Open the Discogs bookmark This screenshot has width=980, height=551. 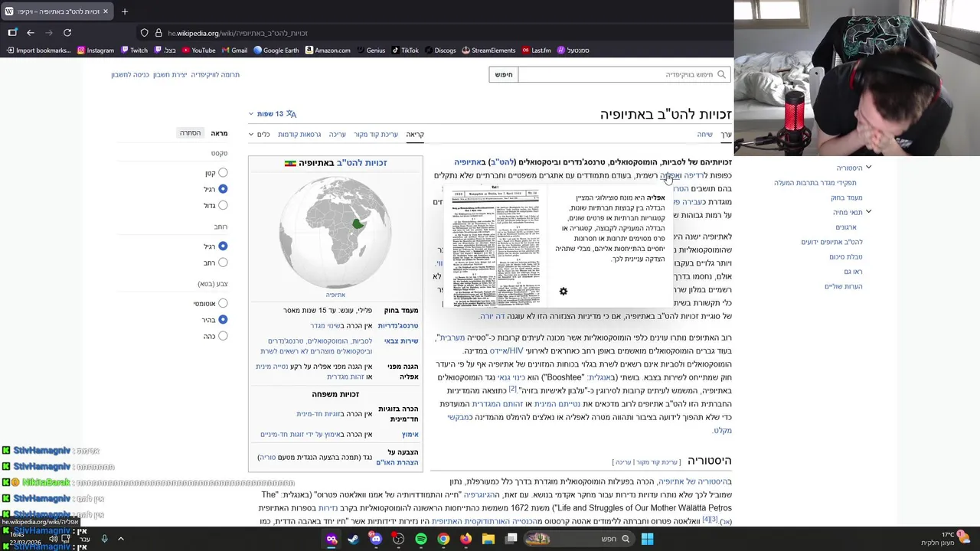440,51
